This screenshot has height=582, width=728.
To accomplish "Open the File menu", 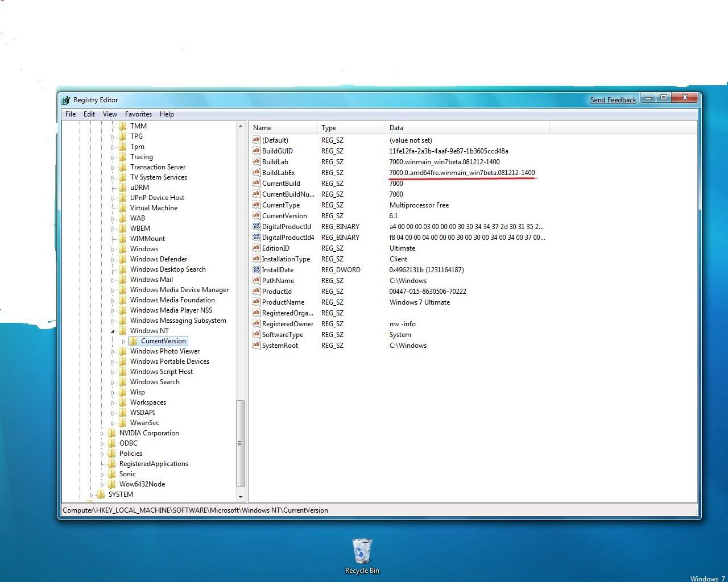I will pos(71,114).
